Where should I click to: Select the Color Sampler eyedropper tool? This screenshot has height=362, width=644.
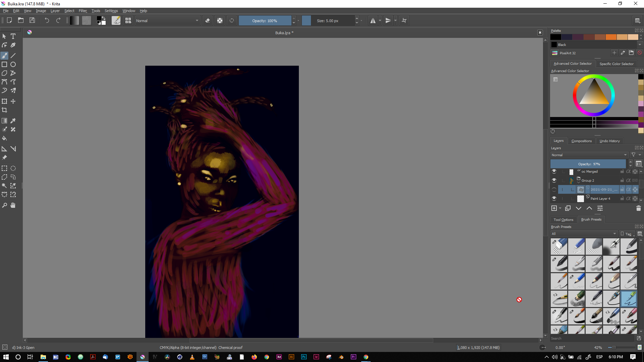click(x=13, y=121)
